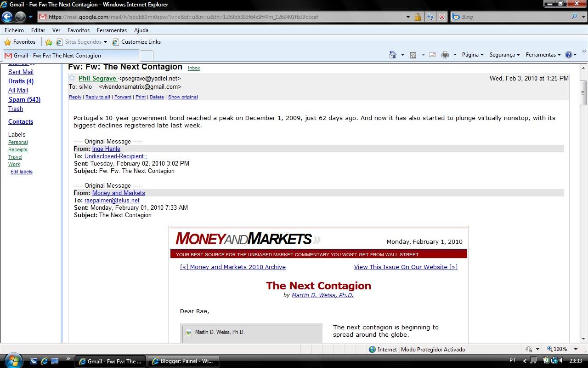Click the Reply to all link
This screenshot has width=588, height=368.
[98, 97]
